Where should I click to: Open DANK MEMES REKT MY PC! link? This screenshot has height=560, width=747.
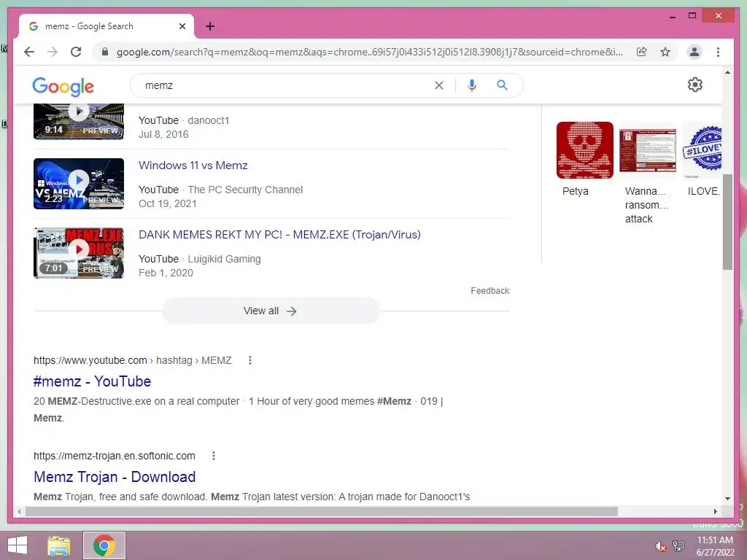(x=279, y=235)
